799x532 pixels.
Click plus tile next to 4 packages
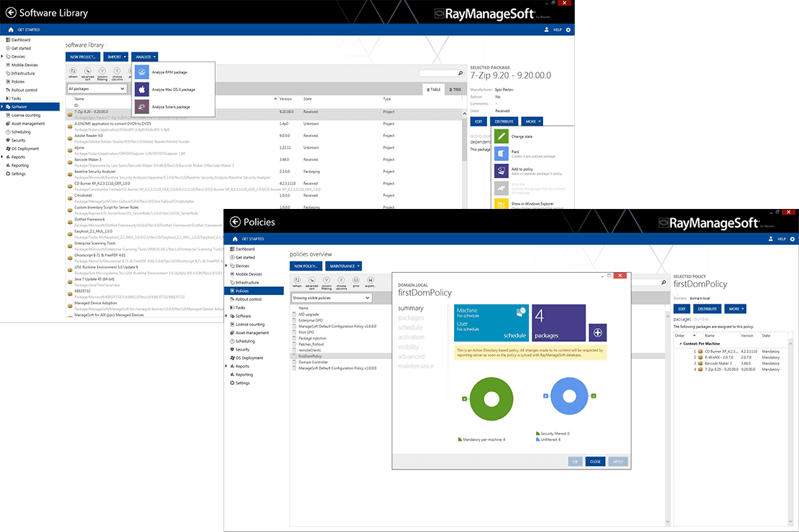click(x=598, y=332)
